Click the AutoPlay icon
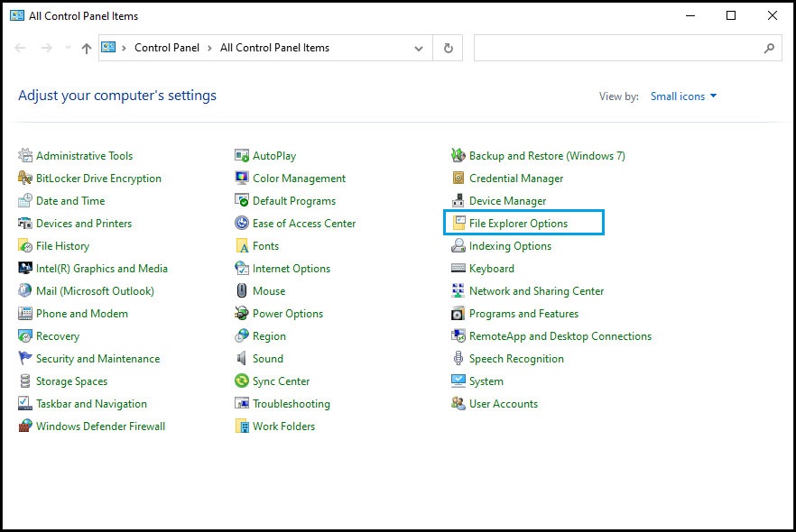Screen dimensions: 796x532 pos(242,155)
